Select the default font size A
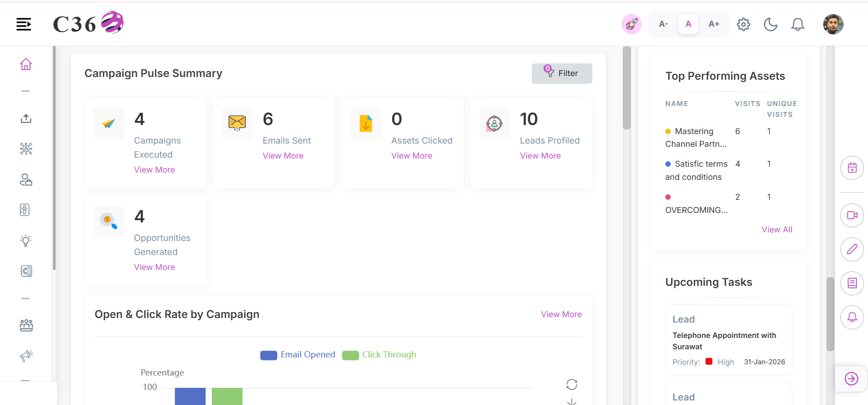 [x=688, y=24]
